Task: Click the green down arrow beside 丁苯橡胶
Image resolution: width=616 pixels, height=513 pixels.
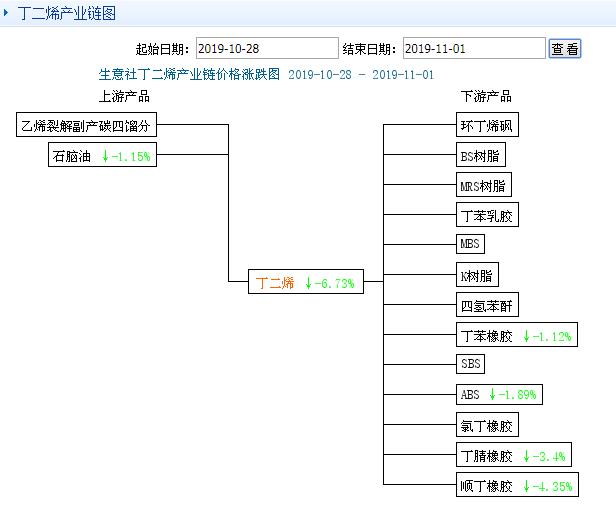Action: 526,336
